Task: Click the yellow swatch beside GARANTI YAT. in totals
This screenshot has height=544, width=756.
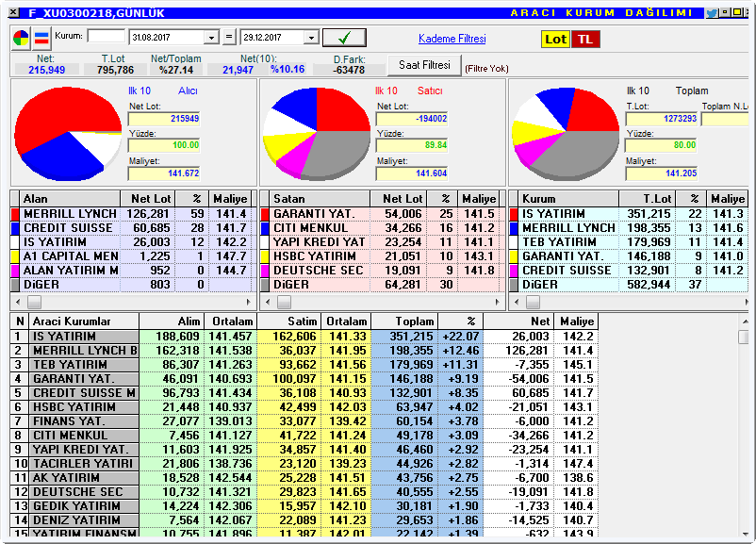Action: [x=514, y=256]
